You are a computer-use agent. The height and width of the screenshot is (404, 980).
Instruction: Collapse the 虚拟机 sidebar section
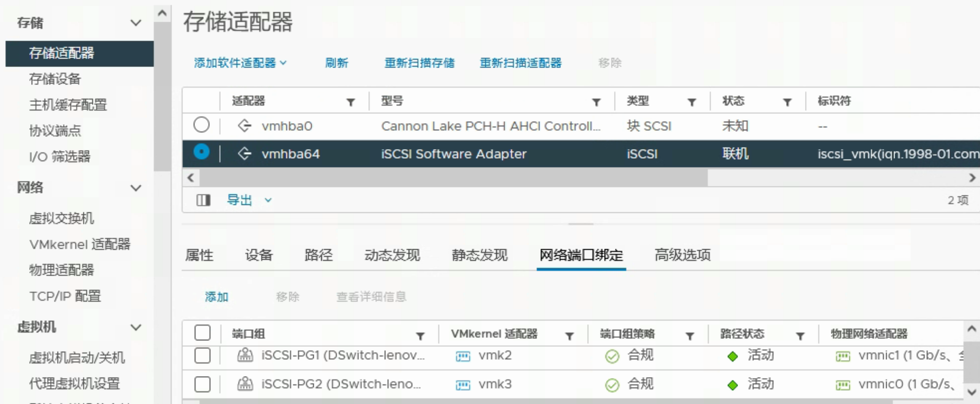click(136, 328)
